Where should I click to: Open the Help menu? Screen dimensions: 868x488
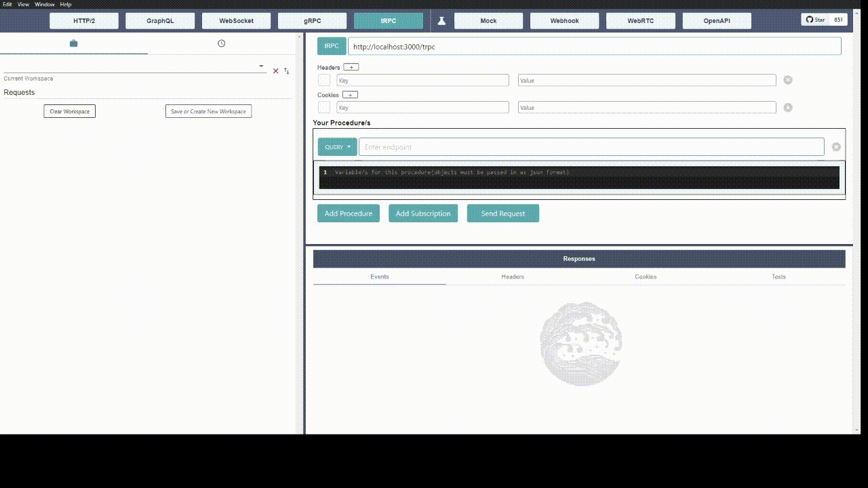66,4
